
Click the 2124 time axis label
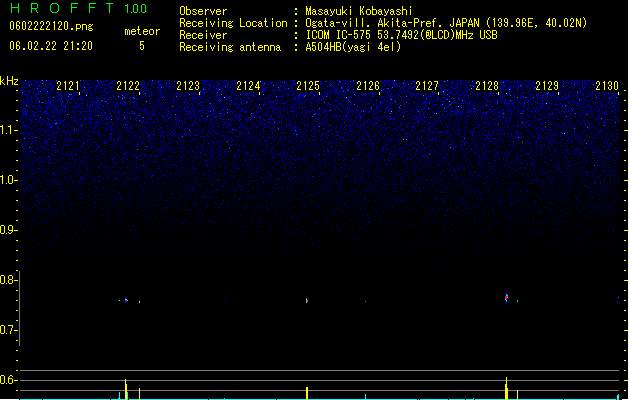pyautogui.click(x=248, y=86)
